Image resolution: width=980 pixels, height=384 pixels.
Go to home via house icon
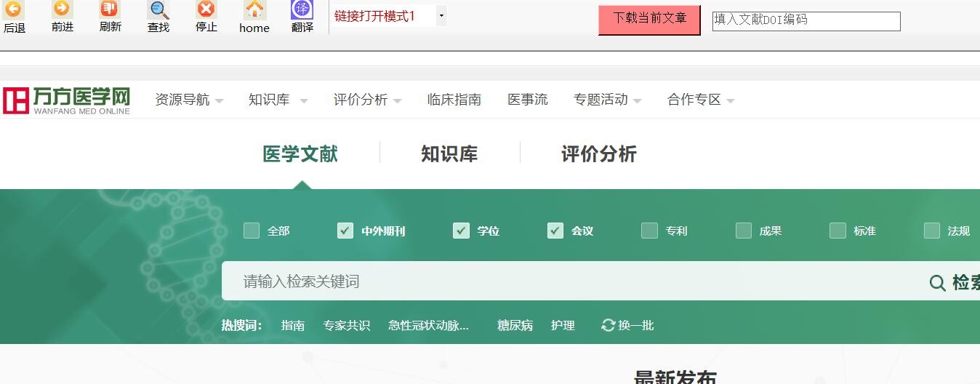pyautogui.click(x=254, y=9)
